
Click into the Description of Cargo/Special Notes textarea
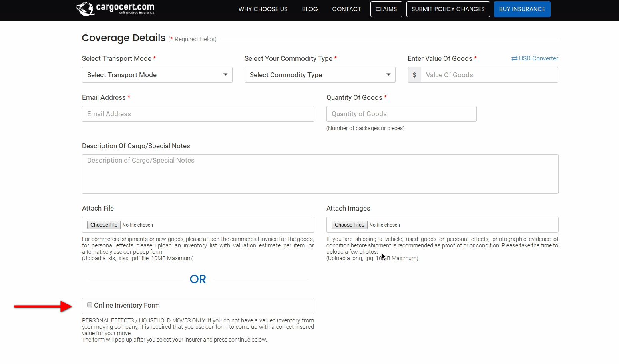click(320, 174)
